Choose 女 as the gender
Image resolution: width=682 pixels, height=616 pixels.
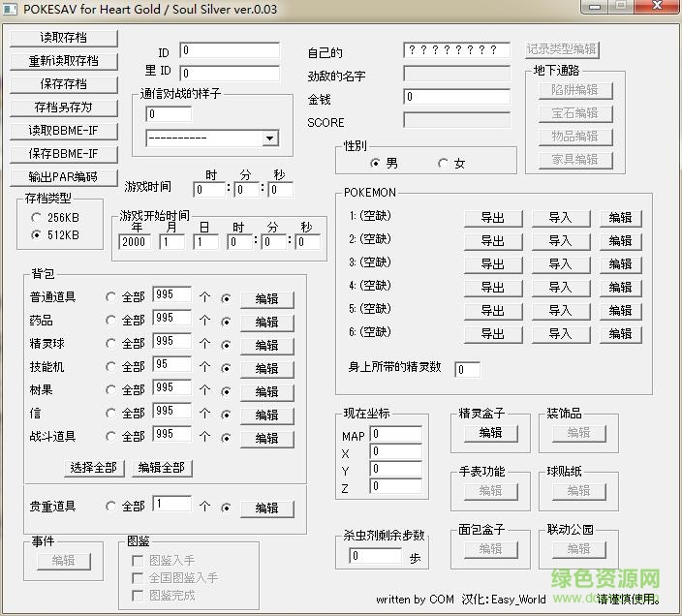(x=444, y=164)
